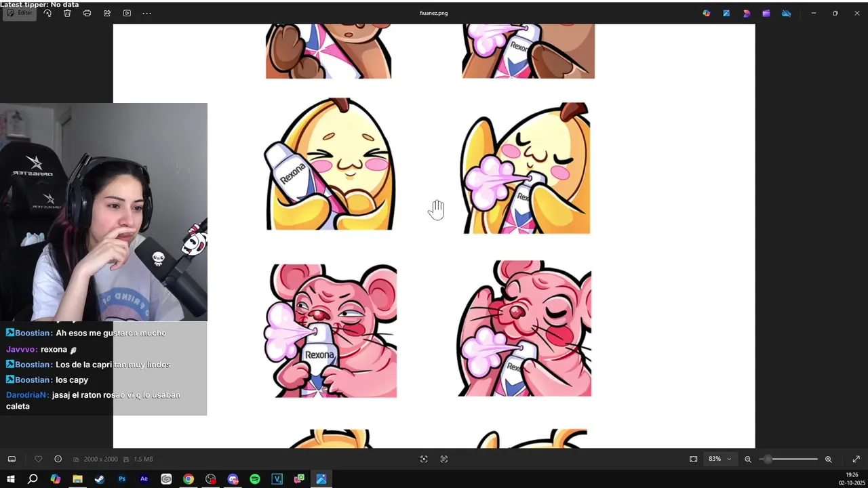This screenshot has height=488, width=868.
Task: Click the zoom out magnifier icon
Action: pyautogui.click(x=748, y=459)
